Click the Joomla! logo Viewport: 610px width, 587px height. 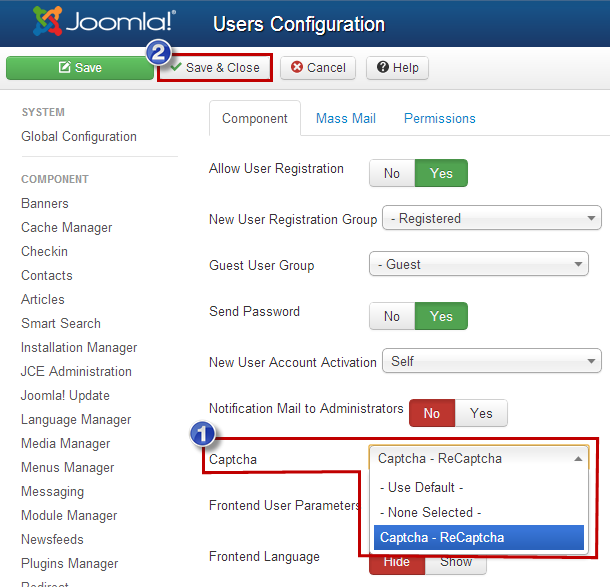(x=104, y=22)
